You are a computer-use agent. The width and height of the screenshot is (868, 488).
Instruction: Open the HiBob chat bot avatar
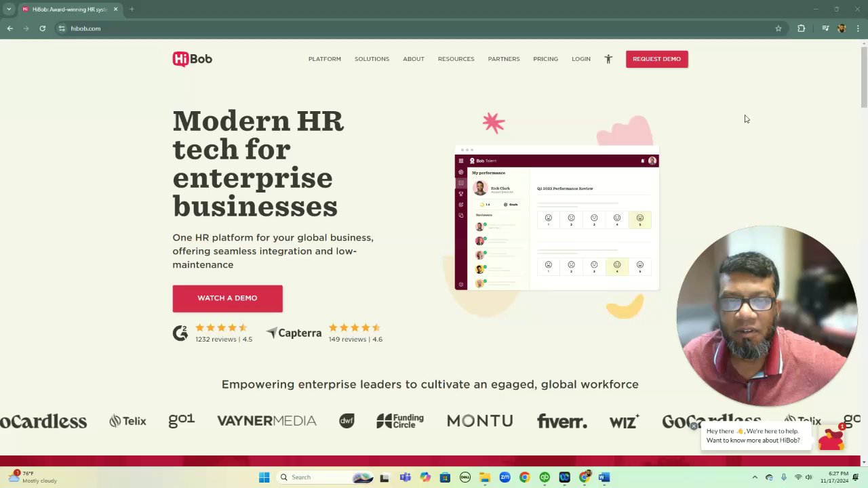click(x=831, y=438)
